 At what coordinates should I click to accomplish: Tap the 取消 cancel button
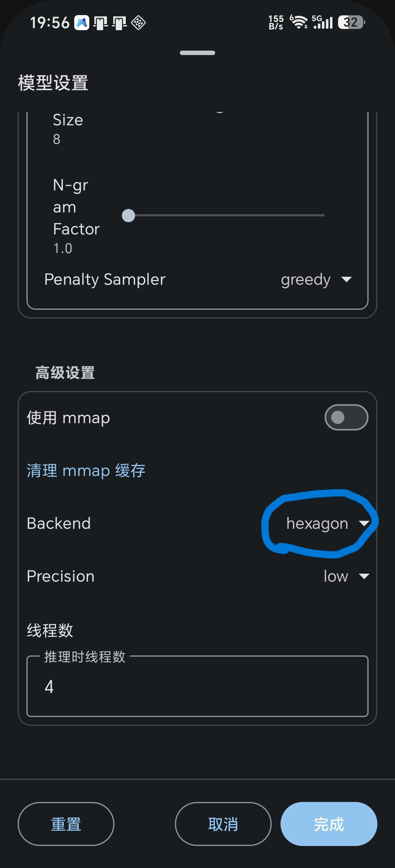(x=223, y=824)
